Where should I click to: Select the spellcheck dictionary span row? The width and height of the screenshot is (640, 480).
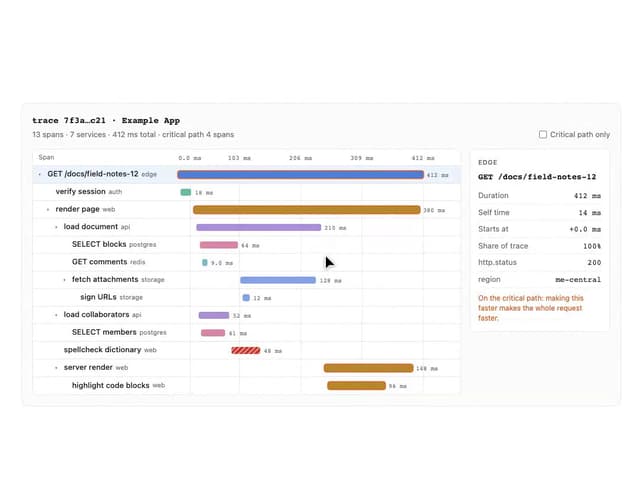click(x=247, y=350)
